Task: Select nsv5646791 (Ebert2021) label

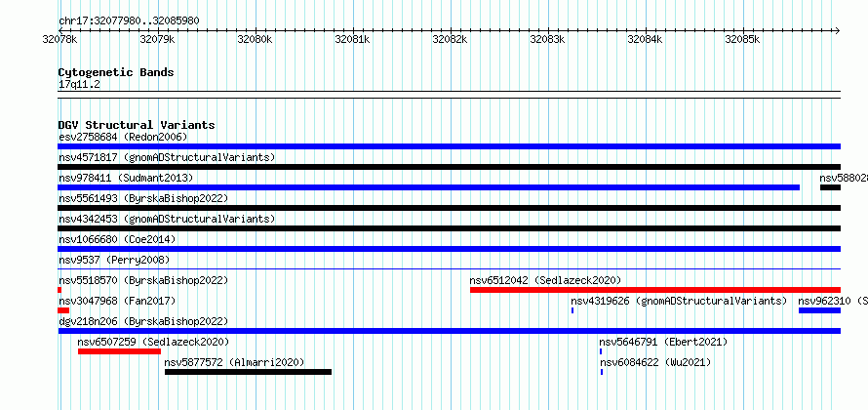Action: click(663, 342)
